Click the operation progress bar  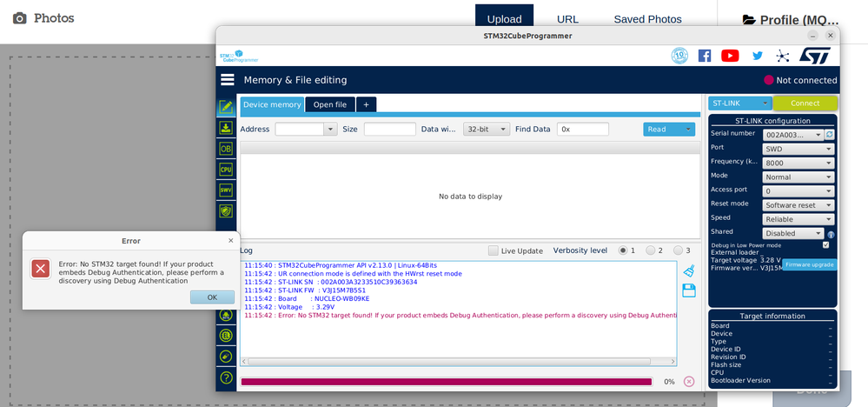[x=447, y=382]
